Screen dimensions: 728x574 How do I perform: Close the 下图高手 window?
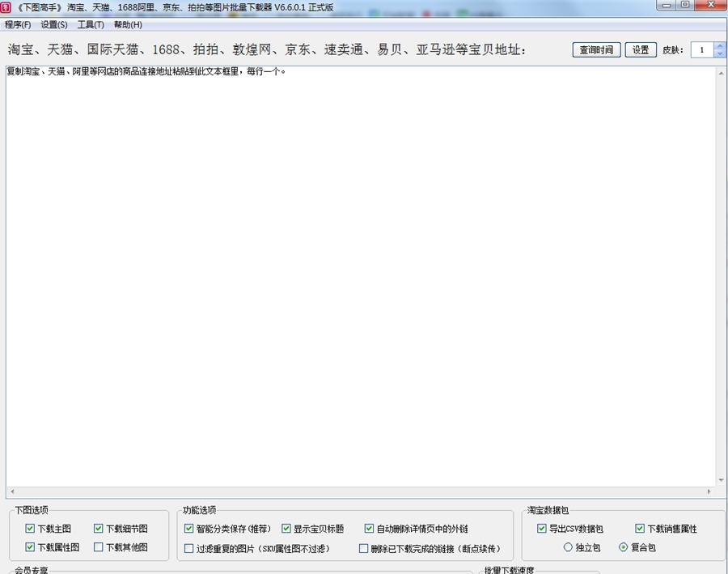(x=710, y=5)
